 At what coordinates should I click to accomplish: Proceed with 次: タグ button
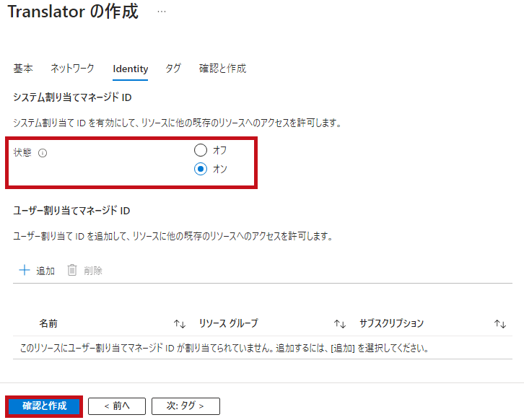pyautogui.click(x=185, y=406)
